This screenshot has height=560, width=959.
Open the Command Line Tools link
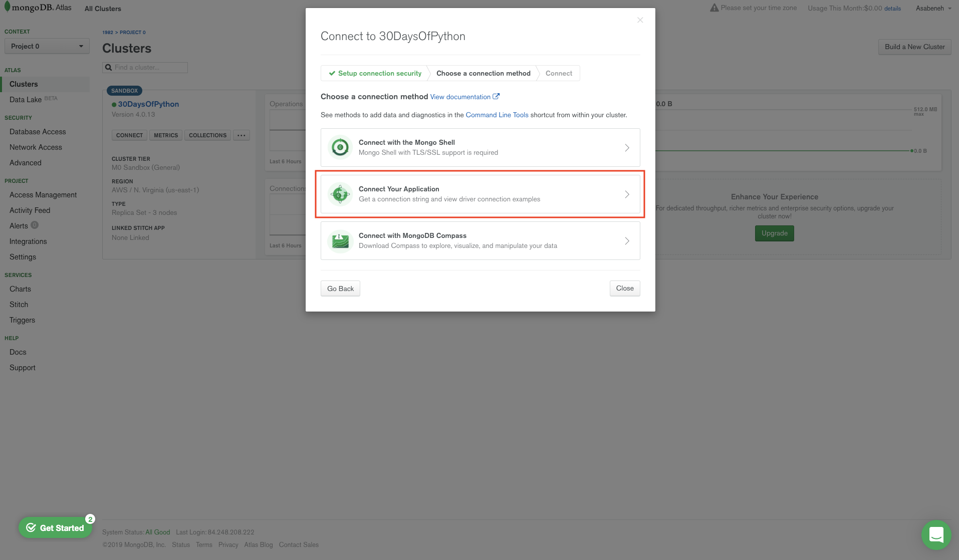(x=497, y=115)
